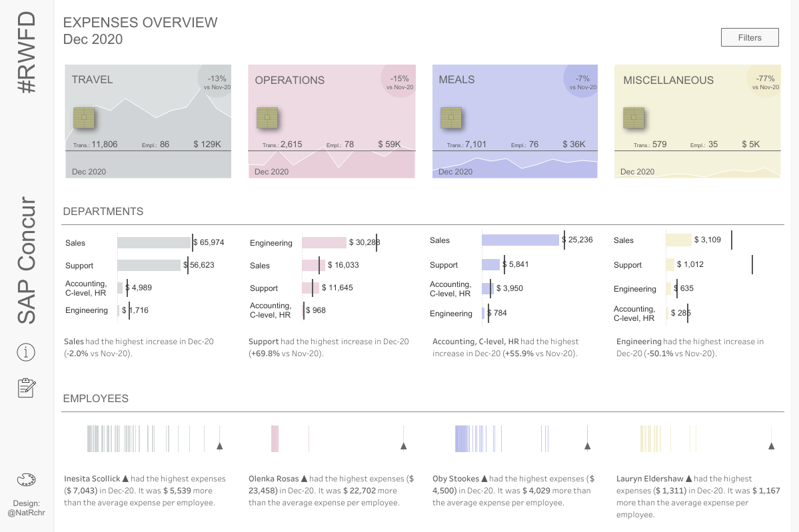
Task: Select the Travel Support bar $56,623
Action: tap(149, 265)
